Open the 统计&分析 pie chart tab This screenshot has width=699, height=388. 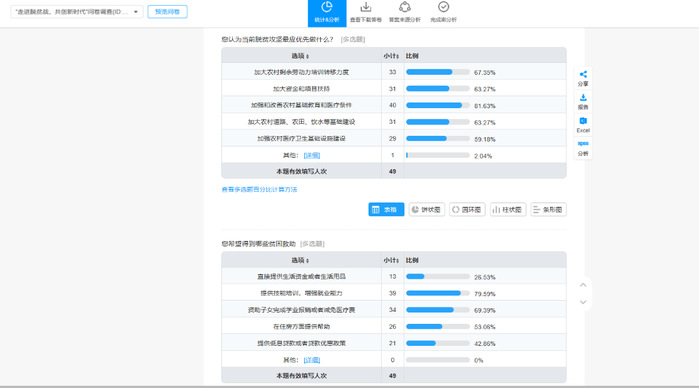(x=327, y=13)
